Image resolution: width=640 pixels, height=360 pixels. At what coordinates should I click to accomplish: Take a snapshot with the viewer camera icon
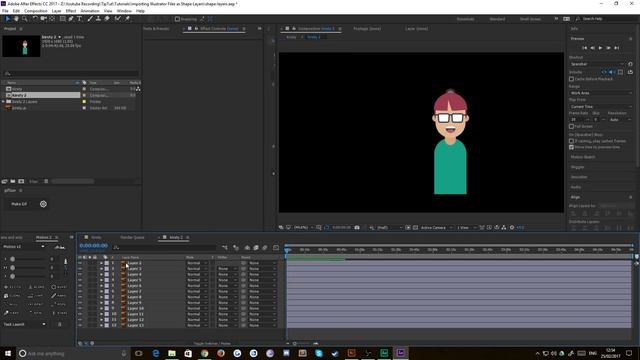click(357, 227)
